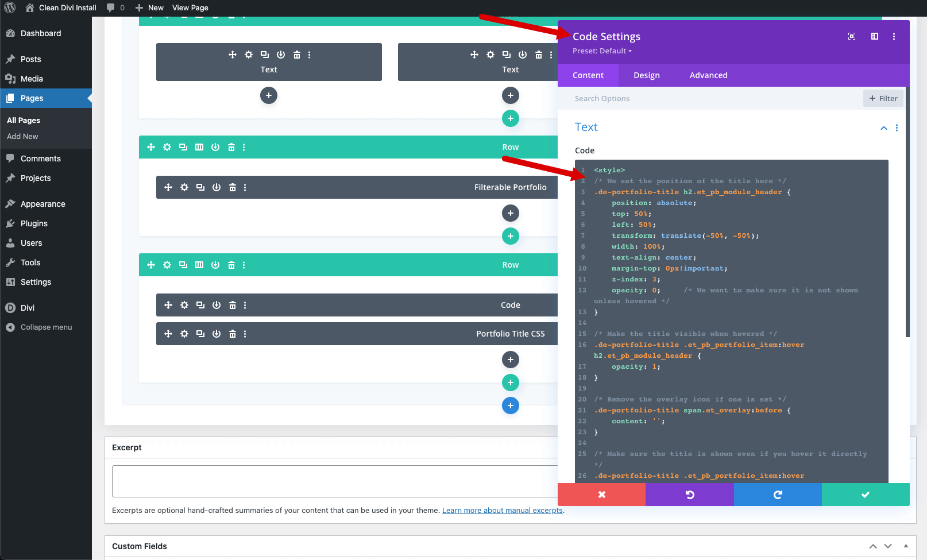
Task: Move Custom Fields panel down
Action: (x=888, y=546)
